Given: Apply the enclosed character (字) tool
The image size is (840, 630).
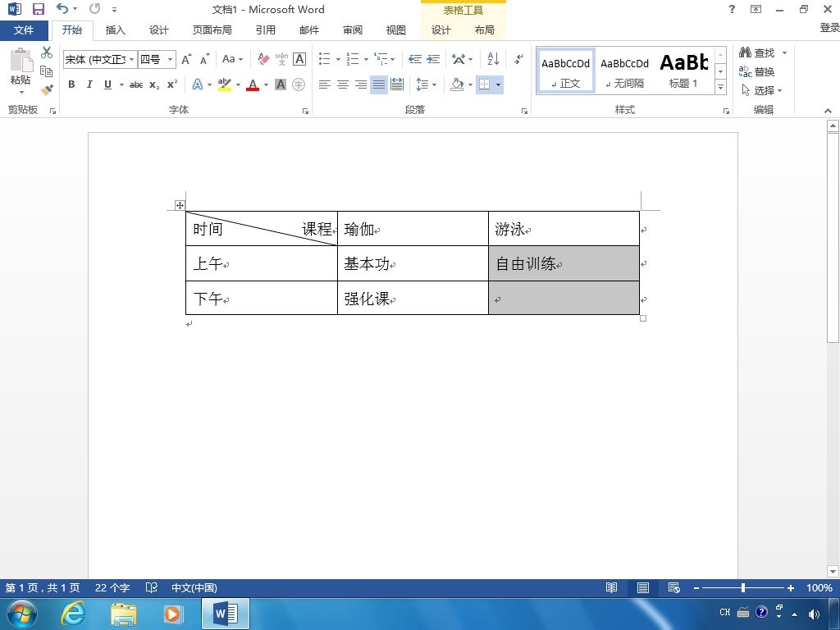Looking at the screenshot, I should tap(299, 84).
